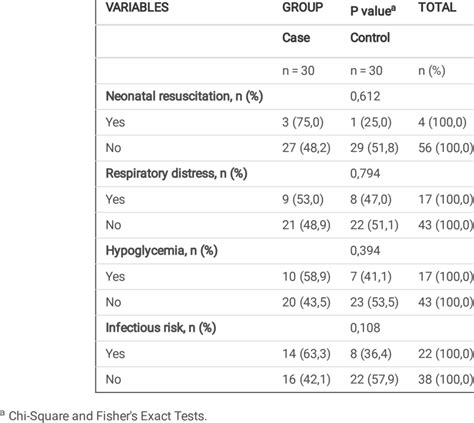Viewport: 474px width, 423px height.
Task: Select the Control subheader cell
Action: [x=370, y=38]
